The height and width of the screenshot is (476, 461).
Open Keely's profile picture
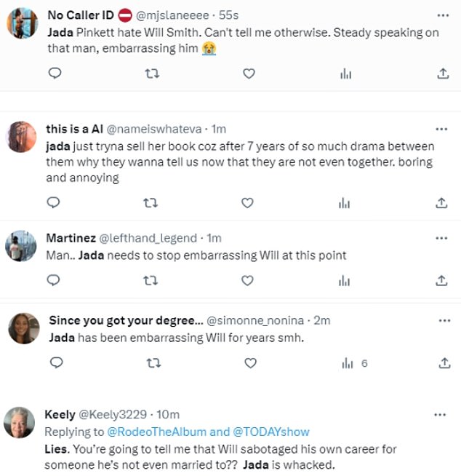pyautogui.click(x=19, y=422)
